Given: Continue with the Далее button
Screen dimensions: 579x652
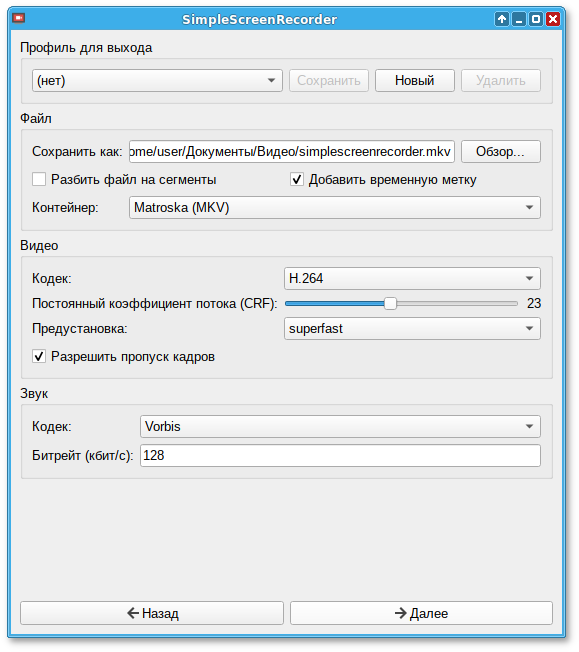Looking at the screenshot, I should [421, 613].
